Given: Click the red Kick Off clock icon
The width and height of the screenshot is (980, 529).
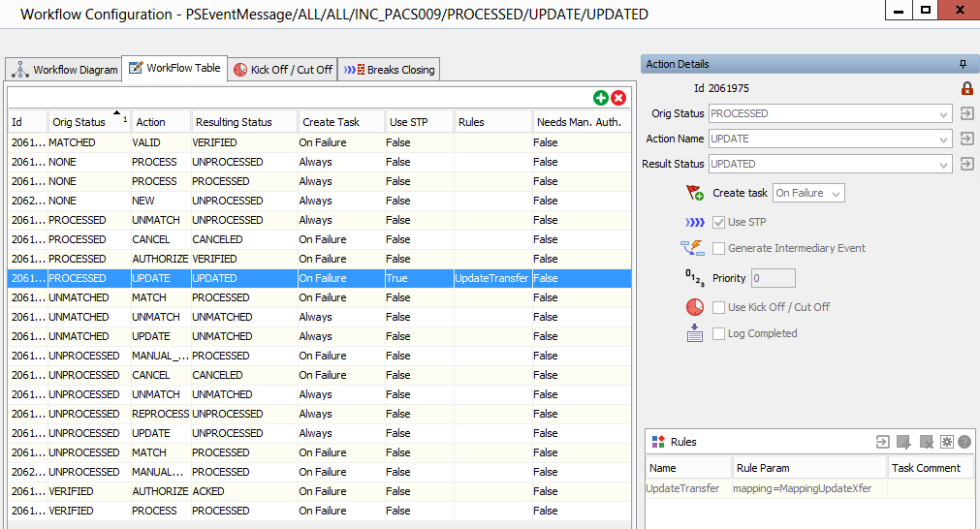Looking at the screenshot, I should coord(695,307).
